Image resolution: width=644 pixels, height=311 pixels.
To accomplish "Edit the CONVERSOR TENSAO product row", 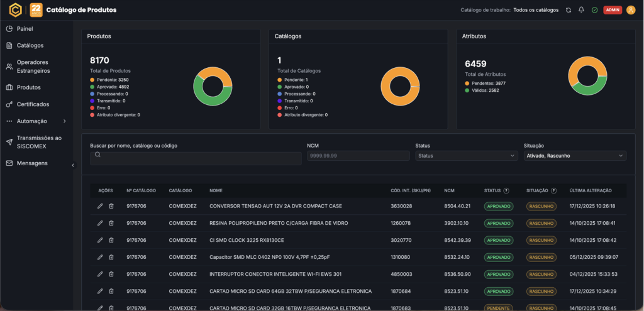I will (100, 206).
